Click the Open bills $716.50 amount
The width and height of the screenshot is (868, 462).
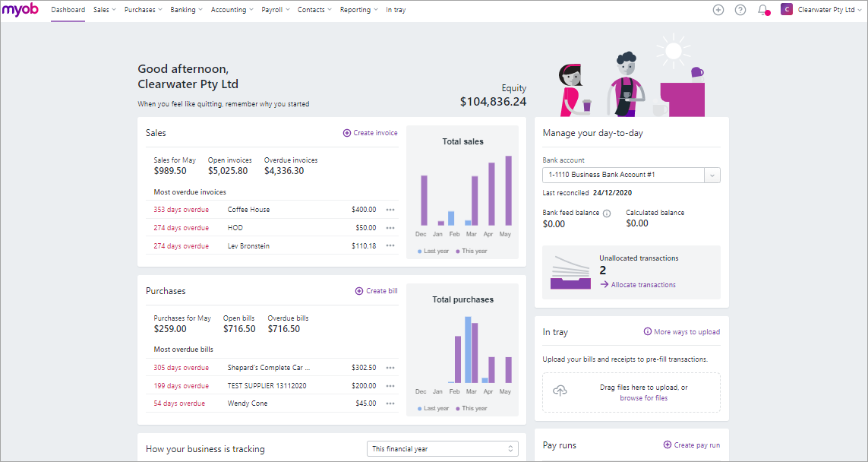click(x=239, y=329)
